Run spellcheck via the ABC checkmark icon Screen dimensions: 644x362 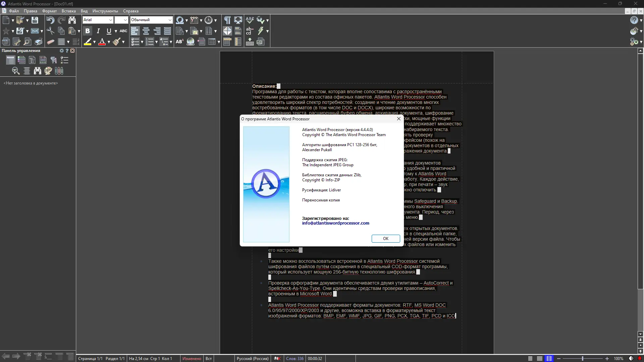pyautogui.click(x=249, y=20)
